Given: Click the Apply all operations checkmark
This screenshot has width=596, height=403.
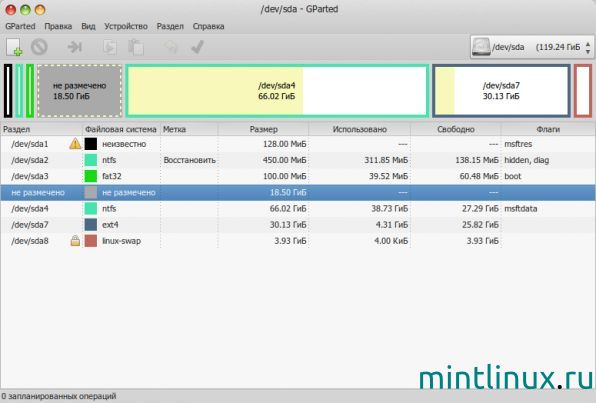Looking at the screenshot, I should (197, 47).
